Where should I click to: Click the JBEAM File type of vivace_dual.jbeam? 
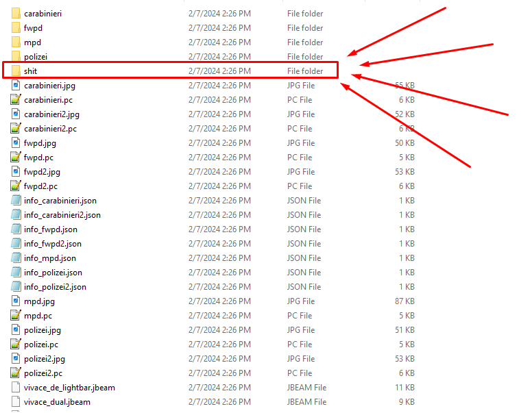tap(307, 402)
